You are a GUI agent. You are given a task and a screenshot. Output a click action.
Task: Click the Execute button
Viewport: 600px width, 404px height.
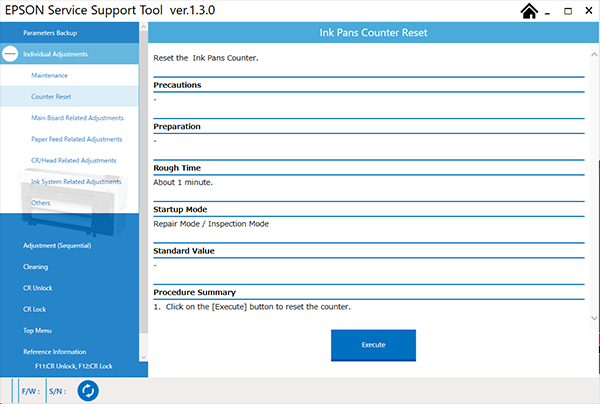373,345
